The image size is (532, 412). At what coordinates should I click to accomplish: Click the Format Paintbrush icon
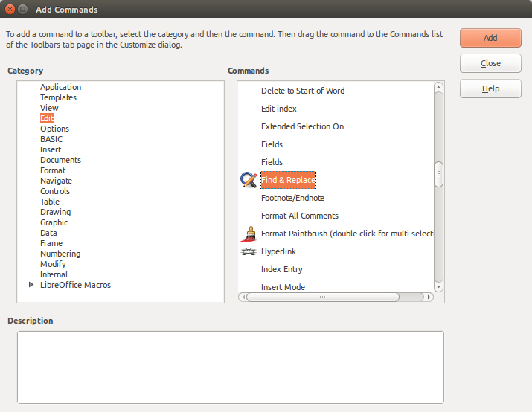[x=249, y=234]
